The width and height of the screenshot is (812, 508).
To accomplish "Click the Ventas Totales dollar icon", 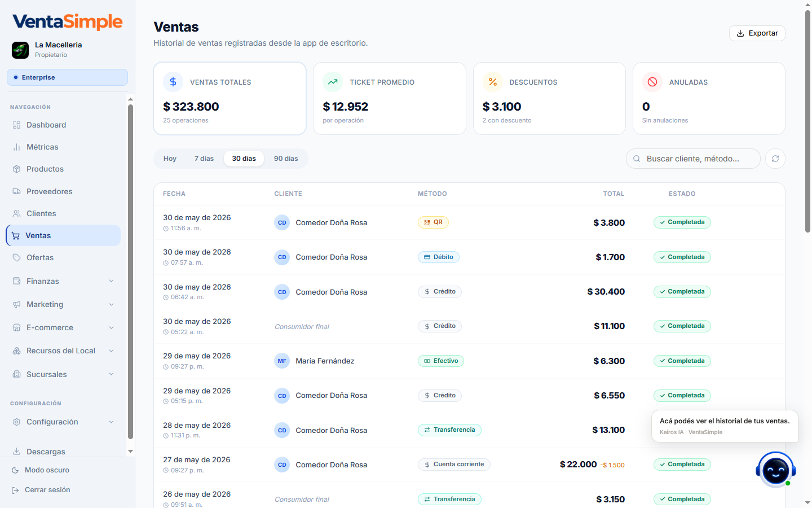I will [x=173, y=82].
